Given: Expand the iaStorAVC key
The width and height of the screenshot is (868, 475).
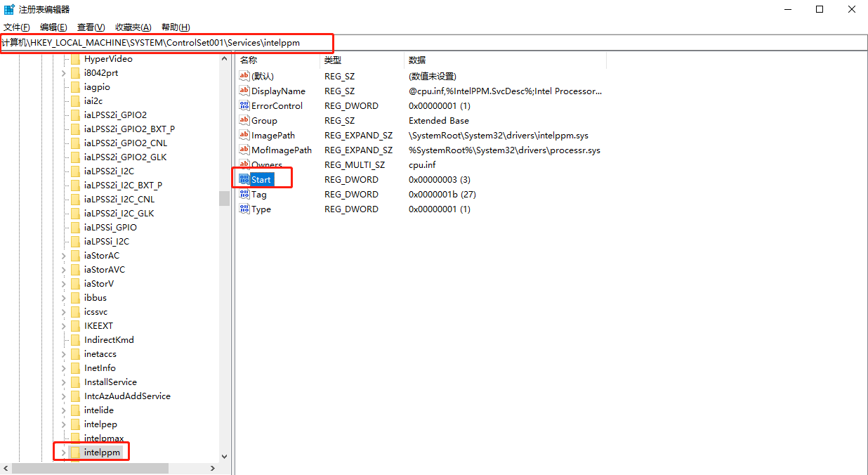Looking at the screenshot, I should pos(64,270).
